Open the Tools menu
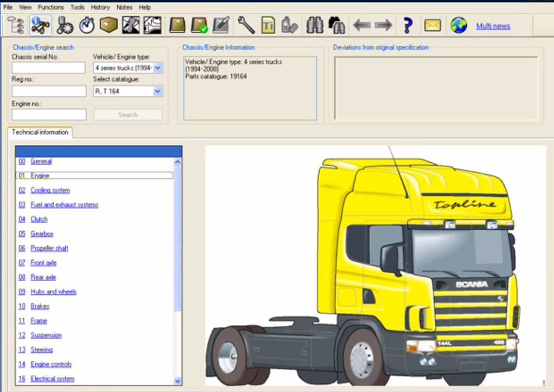The width and height of the screenshot is (554, 392). tap(77, 7)
